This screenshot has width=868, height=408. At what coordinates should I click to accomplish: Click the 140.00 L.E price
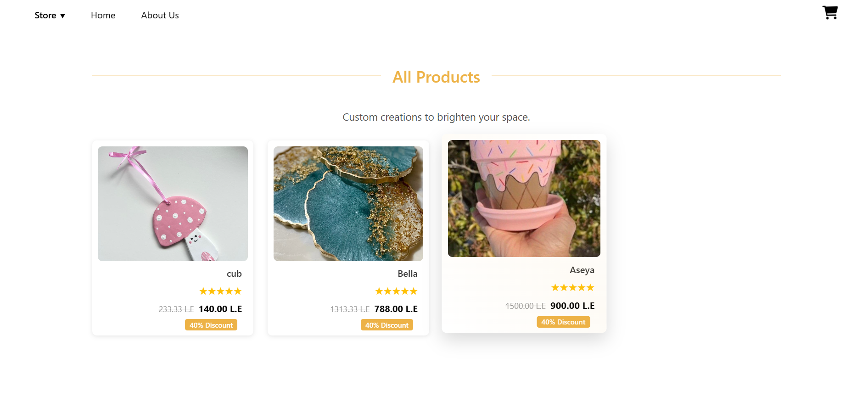point(220,309)
